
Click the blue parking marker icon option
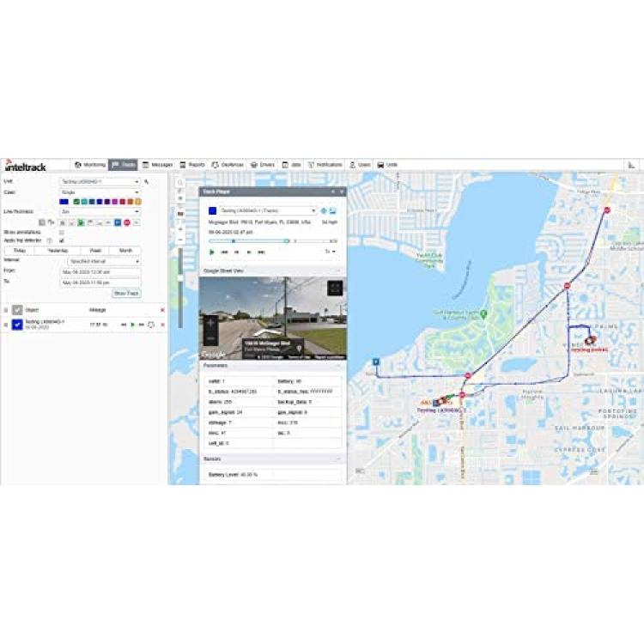[x=118, y=222]
